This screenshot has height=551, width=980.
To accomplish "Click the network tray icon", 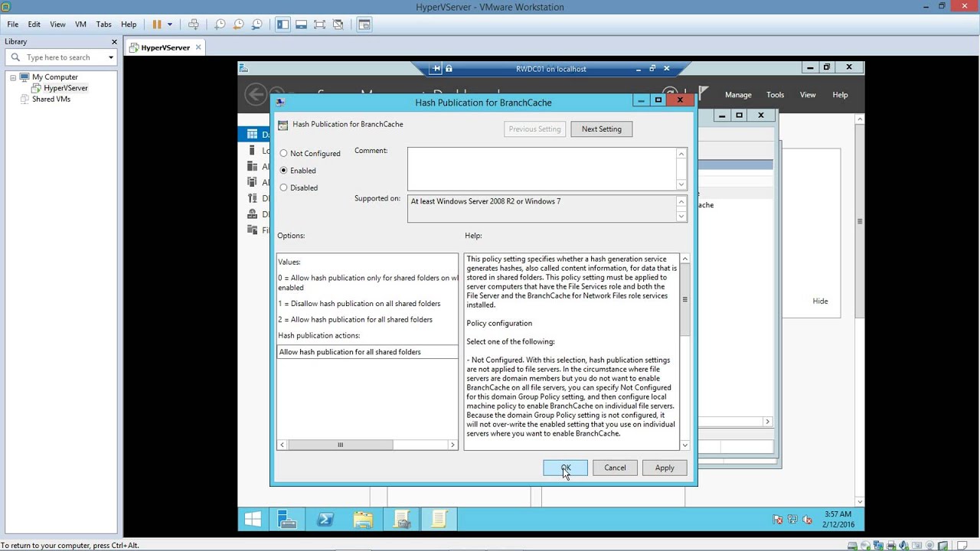I will click(x=793, y=520).
